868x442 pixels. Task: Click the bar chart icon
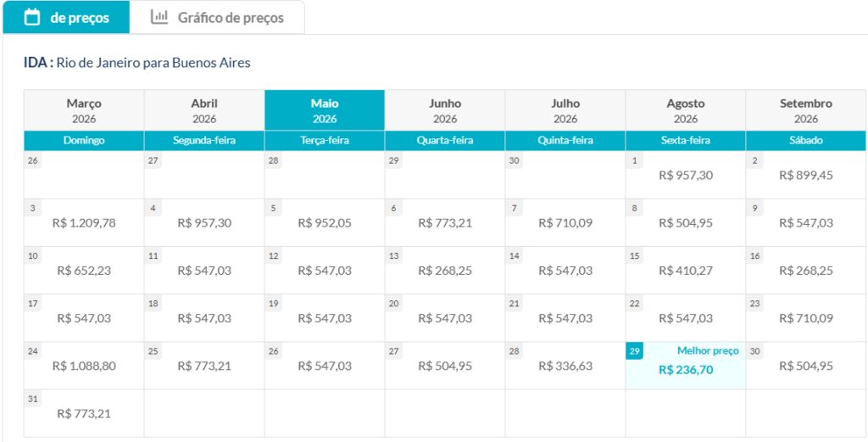[x=159, y=17]
